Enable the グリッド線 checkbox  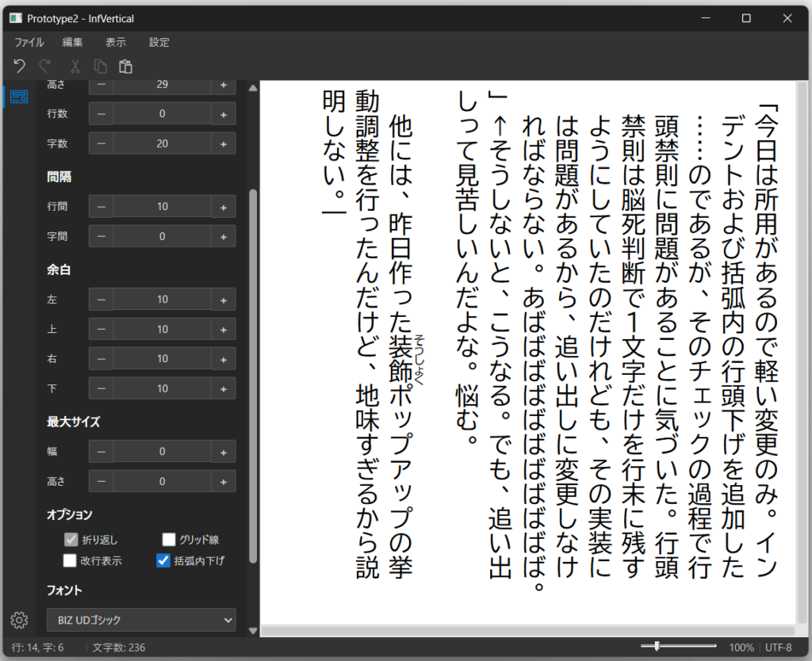click(168, 540)
